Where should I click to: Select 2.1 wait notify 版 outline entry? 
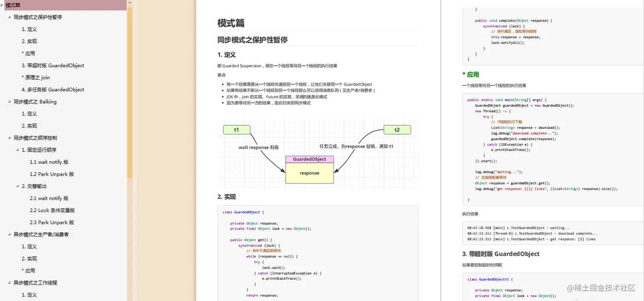49,198
